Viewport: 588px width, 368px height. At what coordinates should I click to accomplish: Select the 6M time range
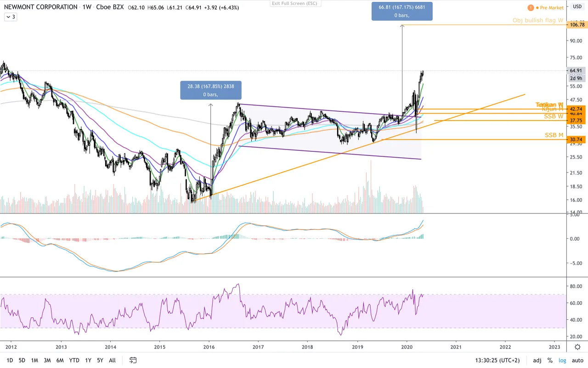click(60, 360)
